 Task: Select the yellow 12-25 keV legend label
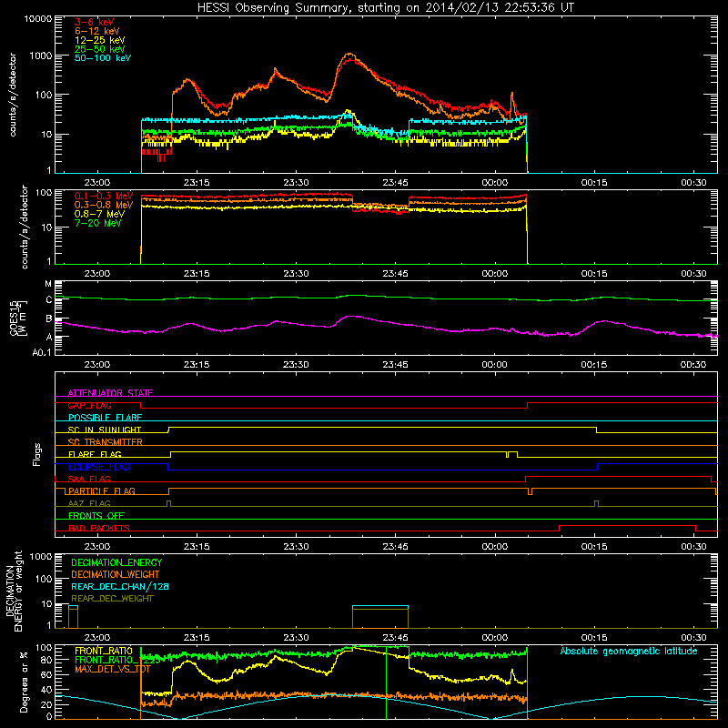[100, 40]
